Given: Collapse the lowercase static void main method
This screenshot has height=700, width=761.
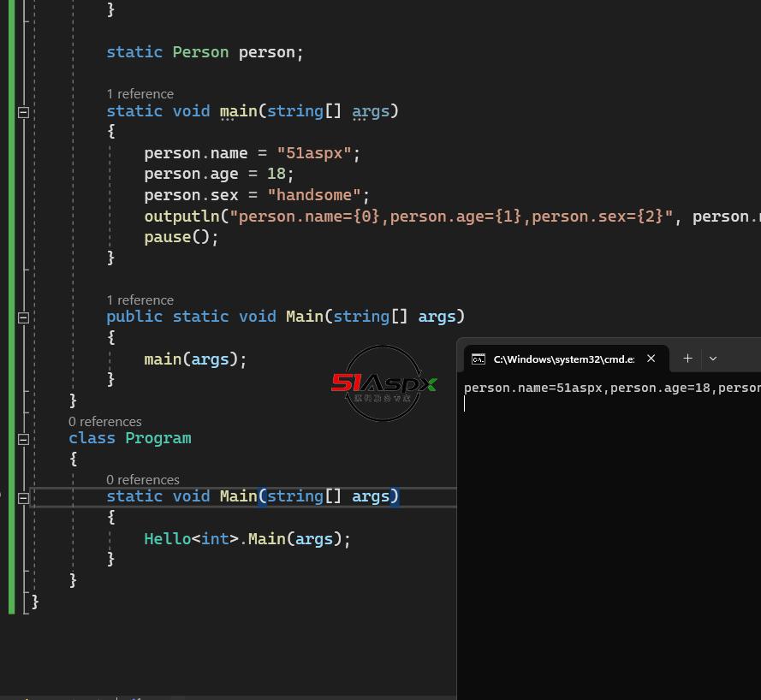Looking at the screenshot, I should 23,112.
